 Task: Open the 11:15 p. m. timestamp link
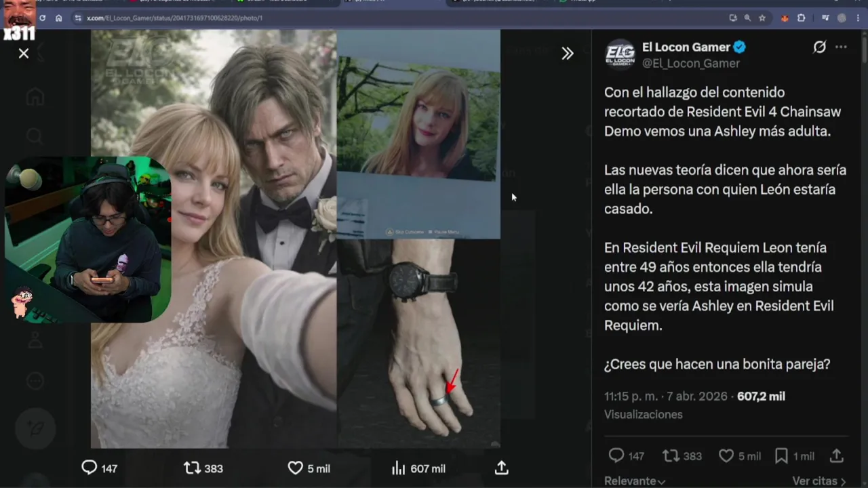(666, 396)
